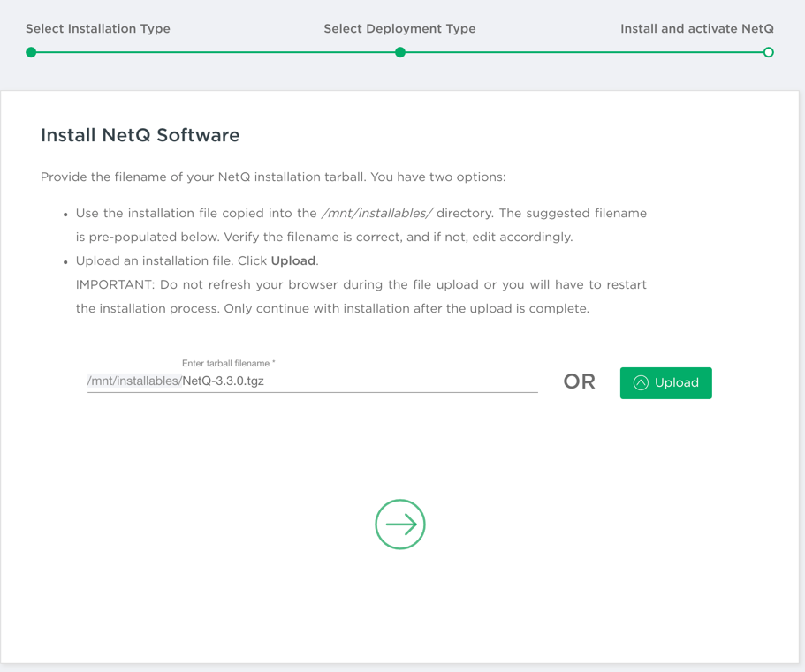Click the circled right-arrow next icon

click(x=400, y=525)
